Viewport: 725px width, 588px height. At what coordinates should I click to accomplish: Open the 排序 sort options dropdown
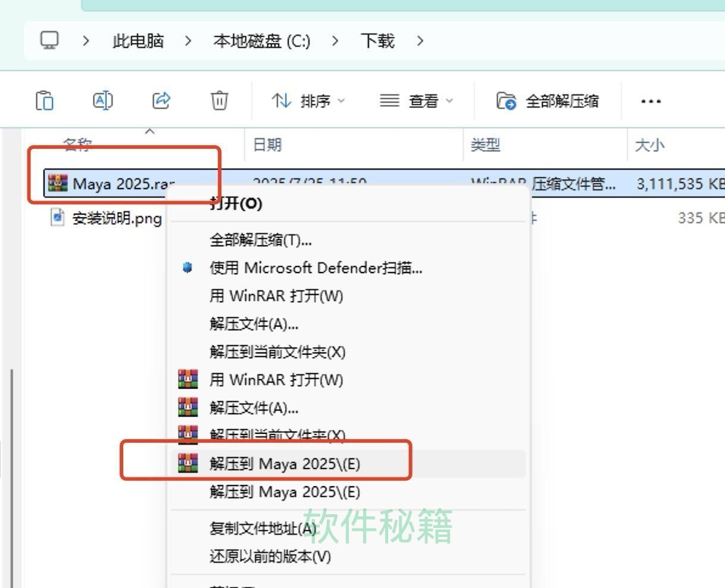coord(342,101)
